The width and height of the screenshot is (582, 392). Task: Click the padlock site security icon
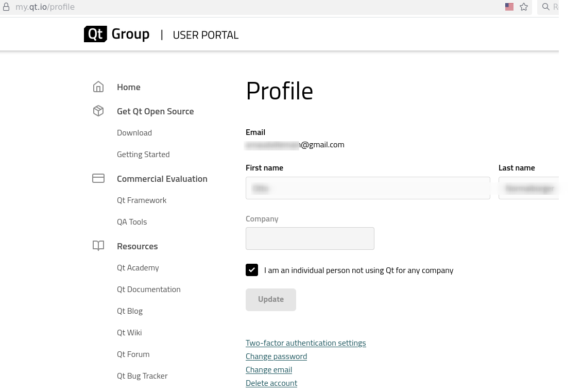[x=7, y=7]
